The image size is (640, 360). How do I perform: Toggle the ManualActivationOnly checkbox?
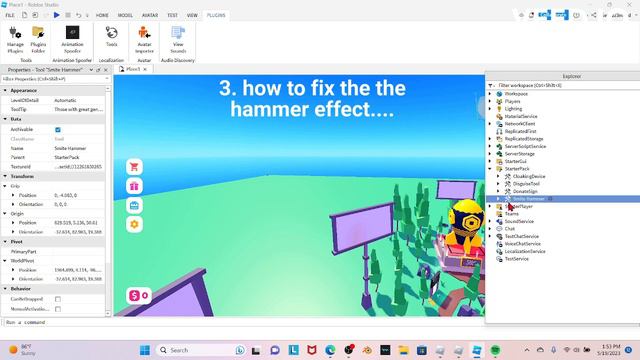tap(58, 309)
